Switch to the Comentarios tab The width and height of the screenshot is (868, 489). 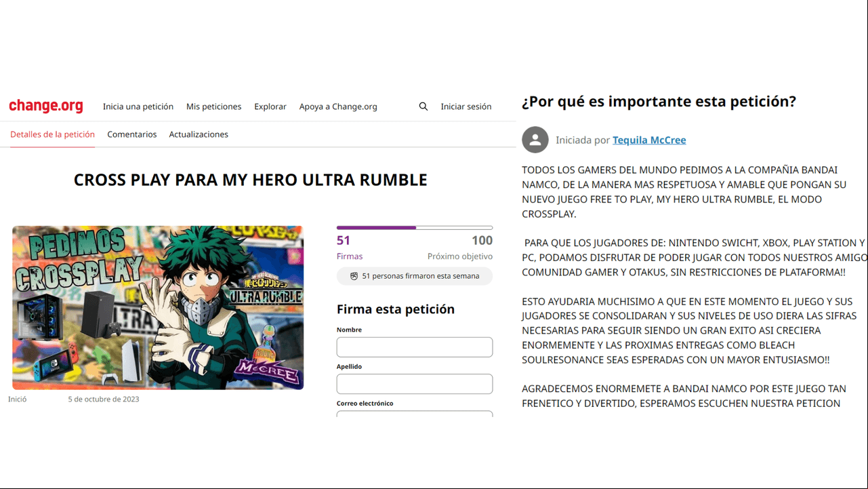click(132, 134)
